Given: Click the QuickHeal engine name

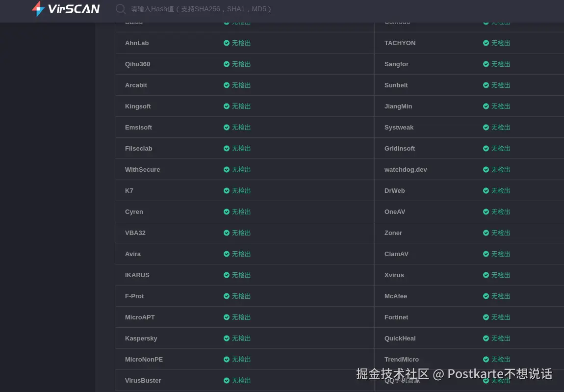Looking at the screenshot, I should [400, 338].
